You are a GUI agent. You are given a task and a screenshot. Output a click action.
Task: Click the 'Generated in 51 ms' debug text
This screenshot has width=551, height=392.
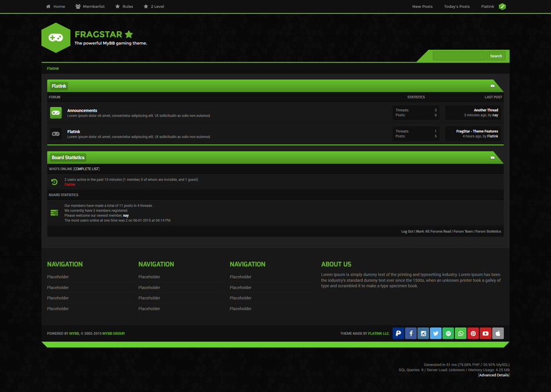tap(466, 365)
